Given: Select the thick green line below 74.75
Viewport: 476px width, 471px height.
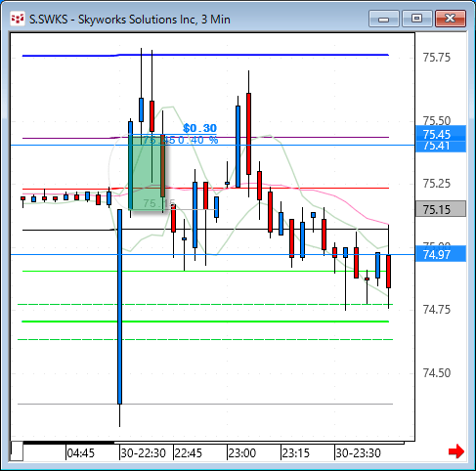Looking at the screenshot, I should [205, 321].
